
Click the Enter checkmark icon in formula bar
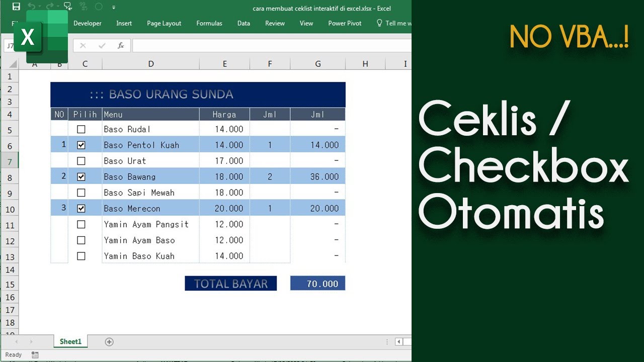pyautogui.click(x=102, y=46)
